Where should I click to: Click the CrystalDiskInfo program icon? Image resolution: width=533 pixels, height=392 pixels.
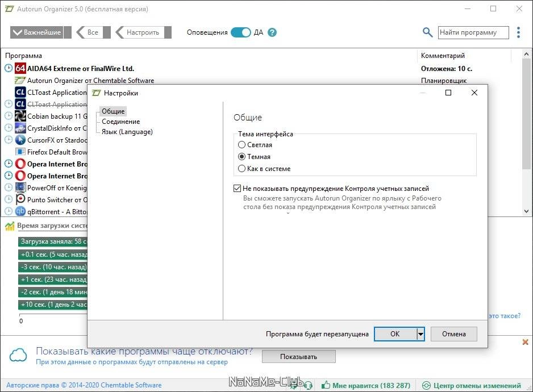coord(20,128)
